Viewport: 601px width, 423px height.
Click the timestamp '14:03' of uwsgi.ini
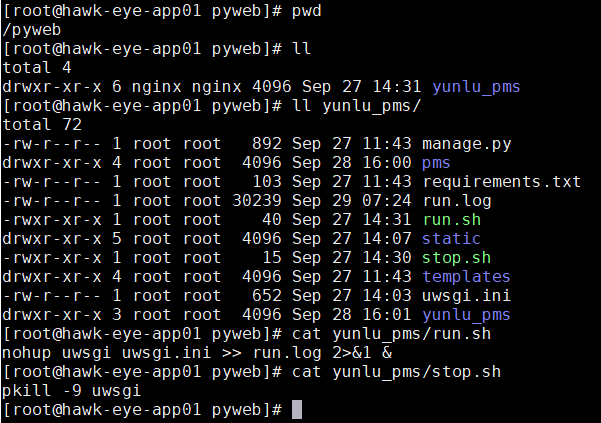coord(387,296)
